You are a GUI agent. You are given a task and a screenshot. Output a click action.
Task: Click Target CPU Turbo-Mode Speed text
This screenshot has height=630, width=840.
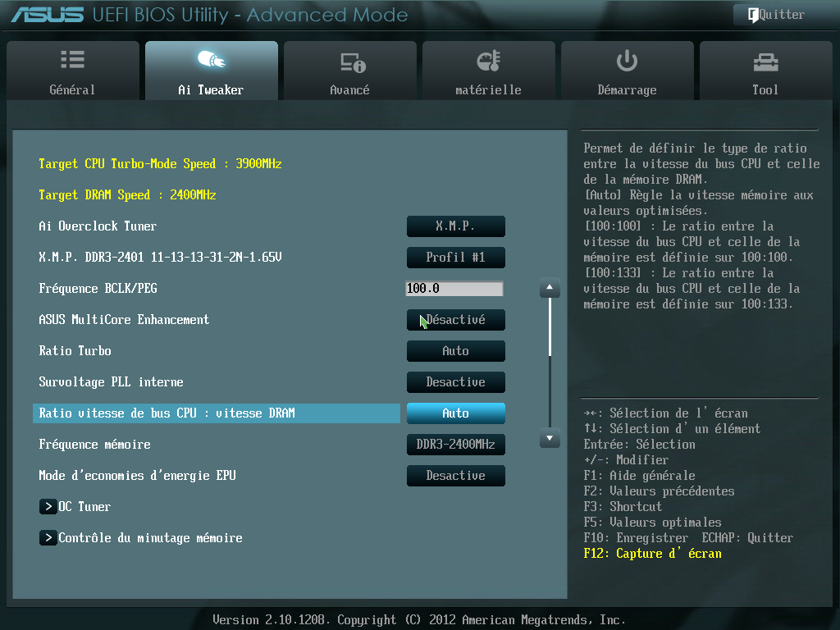pyautogui.click(x=160, y=164)
